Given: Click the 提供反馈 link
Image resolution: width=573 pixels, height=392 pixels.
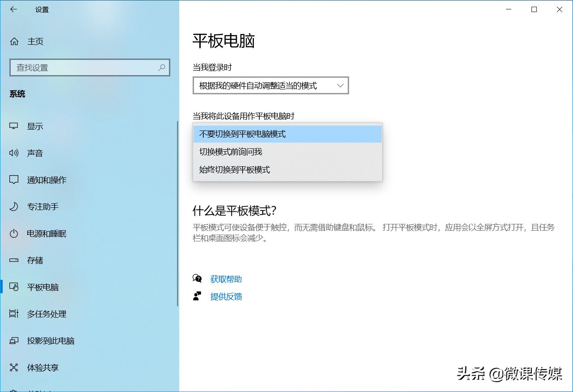Looking at the screenshot, I should (226, 296).
